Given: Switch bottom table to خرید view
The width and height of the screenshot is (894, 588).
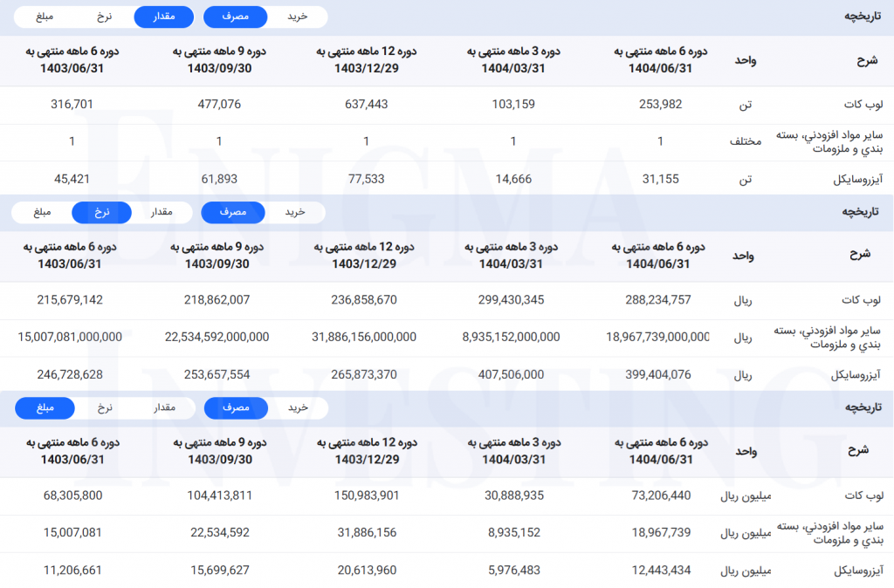Looking at the screenshot, I should pos(298,408).
